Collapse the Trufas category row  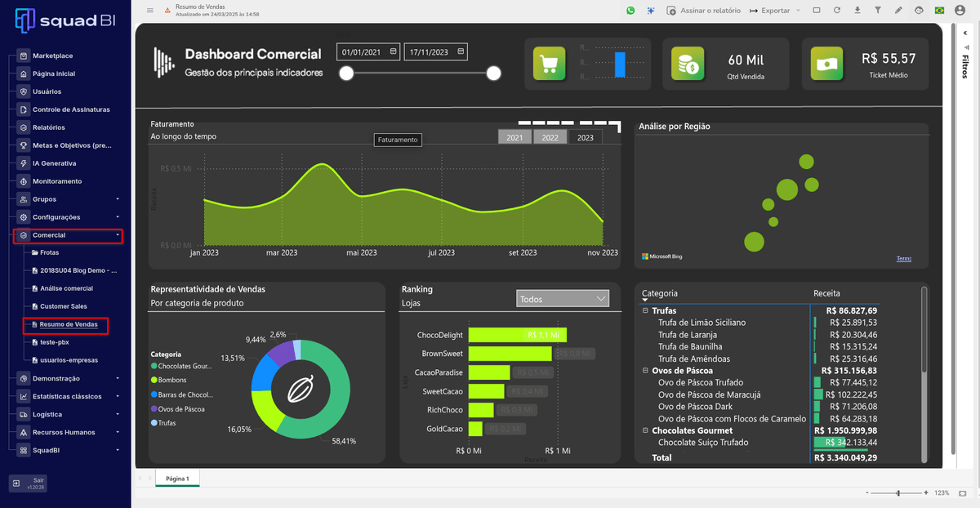645,310
